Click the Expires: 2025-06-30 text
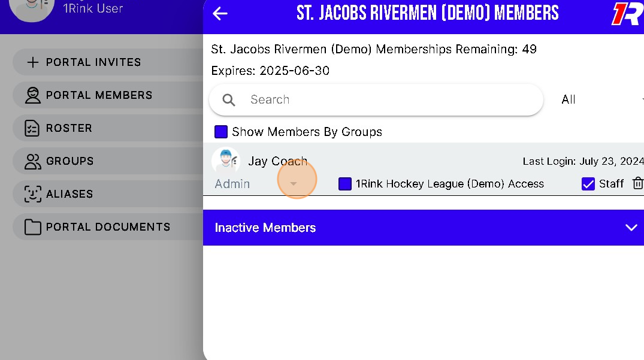Image resolution: width=644 pixels, height=360 pixels. point(270,71)
